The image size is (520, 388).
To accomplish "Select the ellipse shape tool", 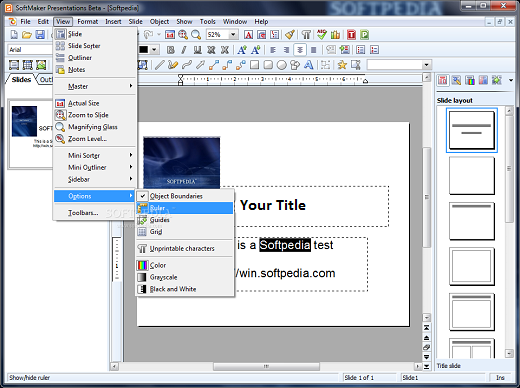I will [282, 65].
